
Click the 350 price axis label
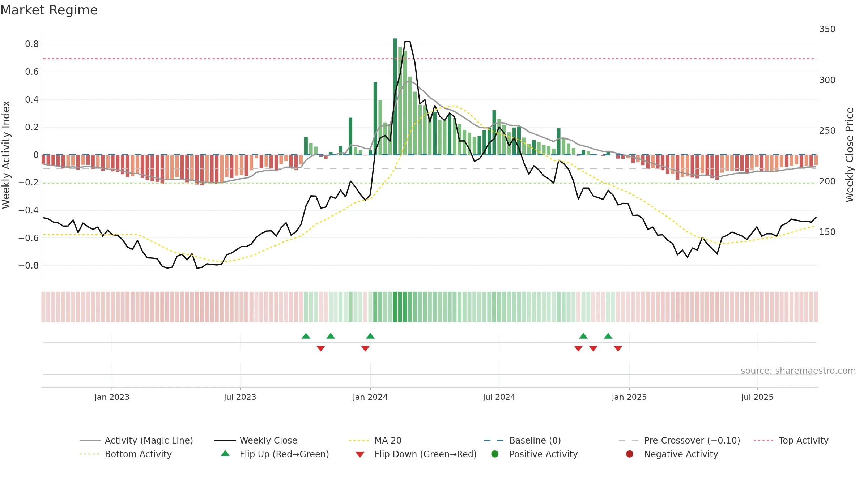[x=827, y=29]
